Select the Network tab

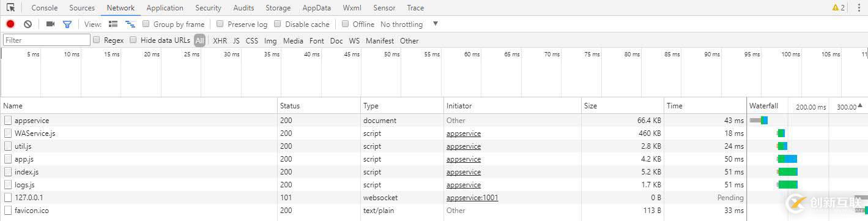pos(121,8)
